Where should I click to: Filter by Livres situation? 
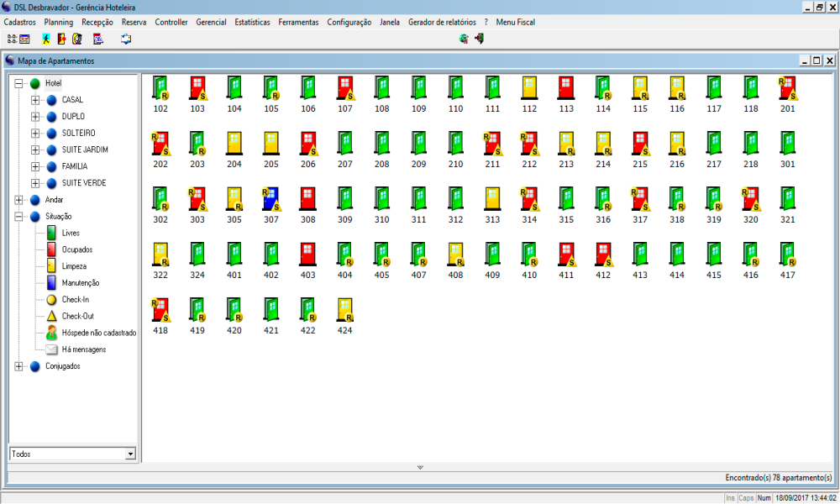tap(71, 233)
